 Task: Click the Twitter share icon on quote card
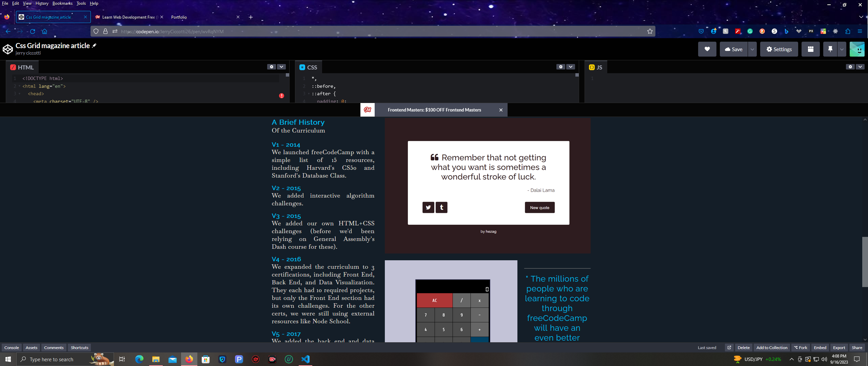428,207
